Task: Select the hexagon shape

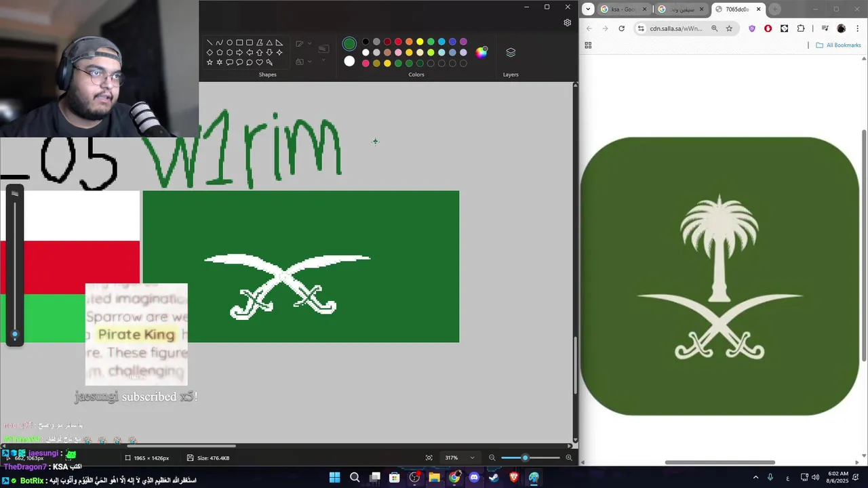Action: (x=229, y=52)
